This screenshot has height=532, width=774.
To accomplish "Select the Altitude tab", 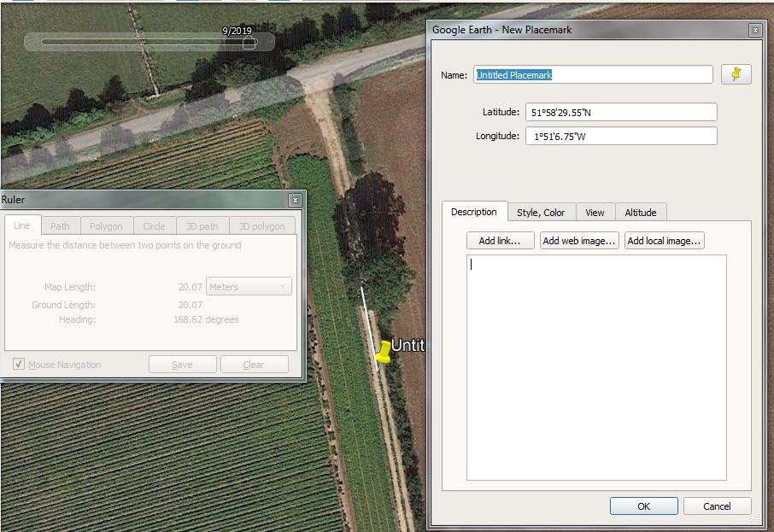I will 640,213.
